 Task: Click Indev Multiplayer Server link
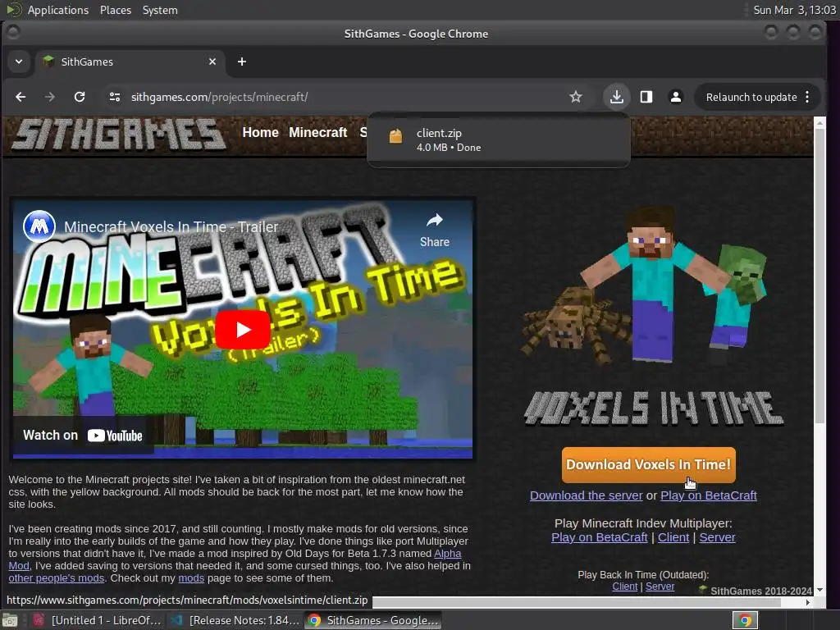[x=717, y=537]
